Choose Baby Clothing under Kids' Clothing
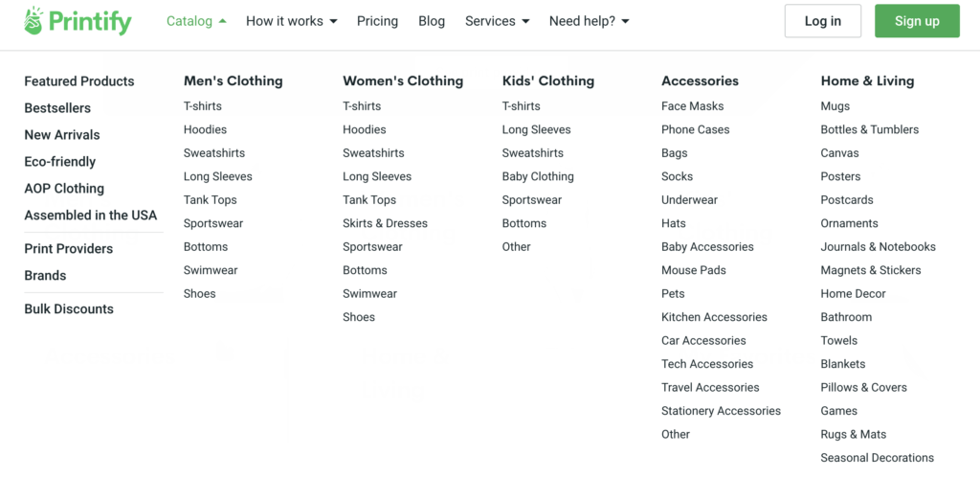The height and width of the screenshot is (478, 980). 538,176
